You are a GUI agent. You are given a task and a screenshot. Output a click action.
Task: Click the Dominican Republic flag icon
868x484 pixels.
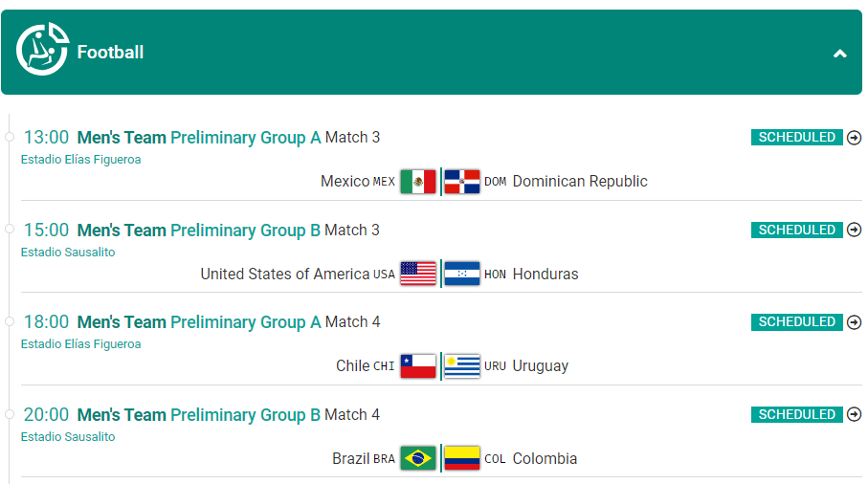coord(462,182)
